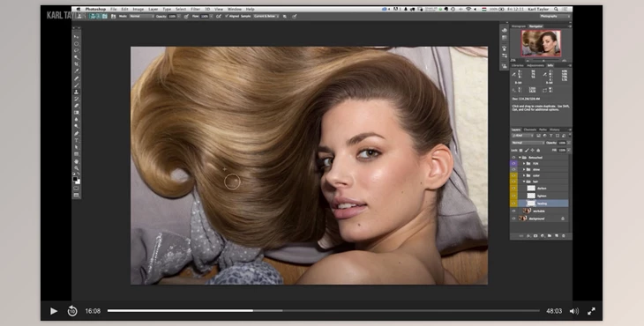This screenshot has width=644, height=326.
Task: Hide the Retouched group
Action: pos(513,158)
